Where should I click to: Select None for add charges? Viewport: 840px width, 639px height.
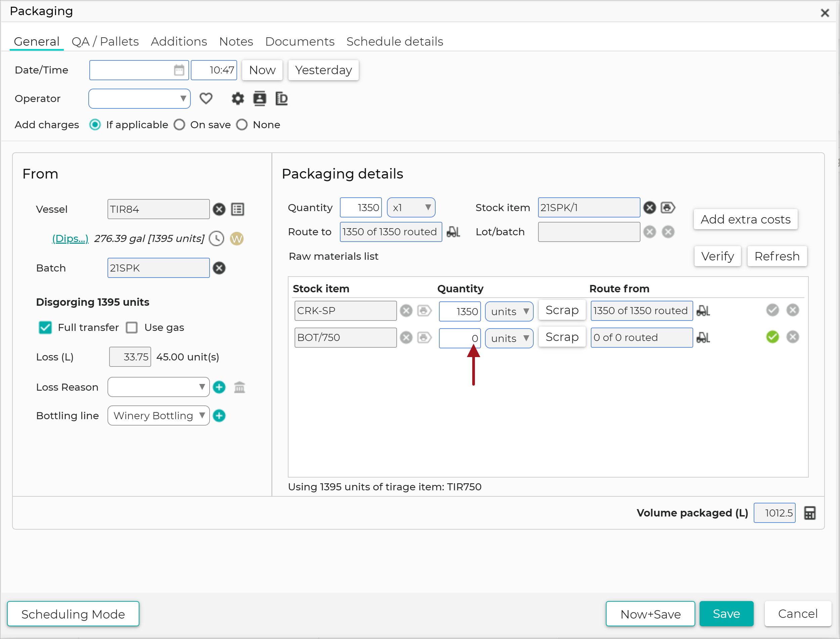[242, 125]
